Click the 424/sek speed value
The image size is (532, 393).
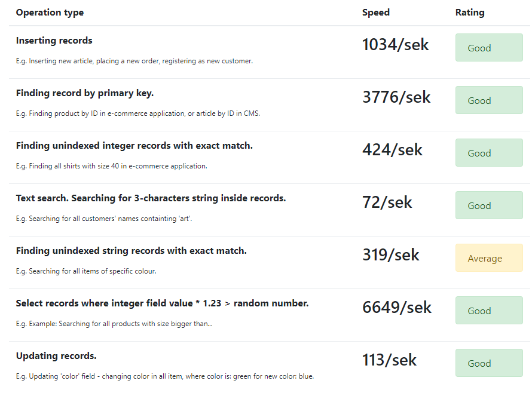tap(392, 149)
